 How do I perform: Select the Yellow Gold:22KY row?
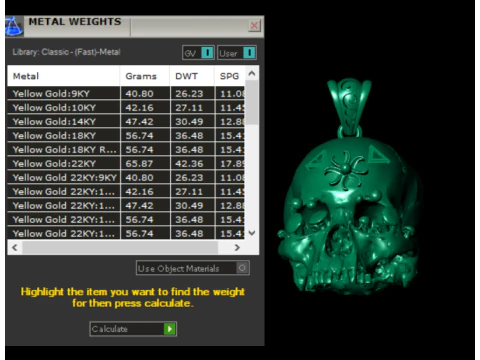pos(126,164)
